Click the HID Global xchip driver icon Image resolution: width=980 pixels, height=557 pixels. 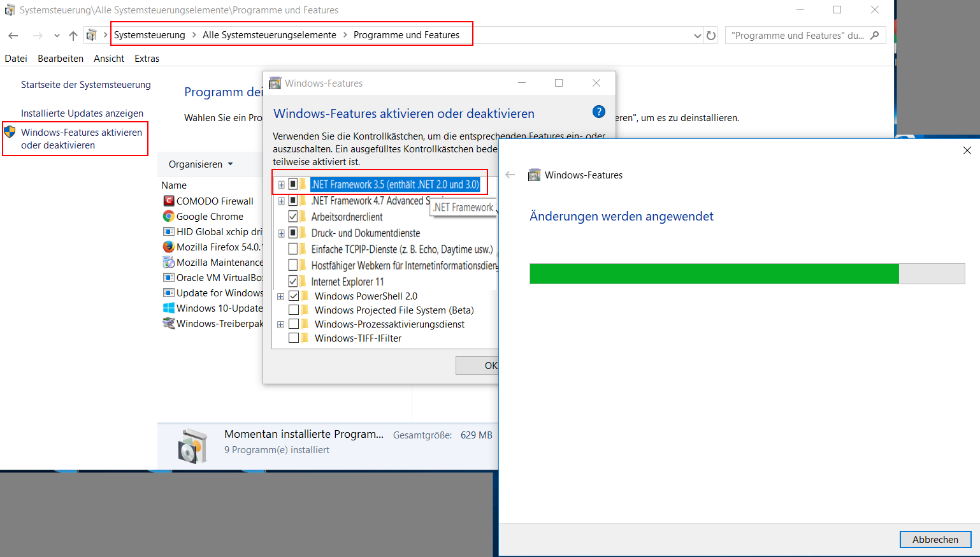pos(169,231)
